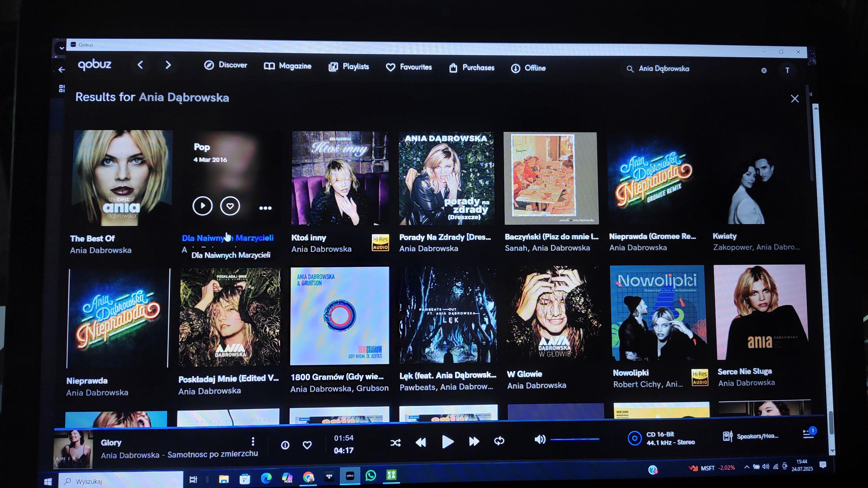Open the Ktoś inny album cover
The height and width of the screenshot is (488, 868).
340,178
